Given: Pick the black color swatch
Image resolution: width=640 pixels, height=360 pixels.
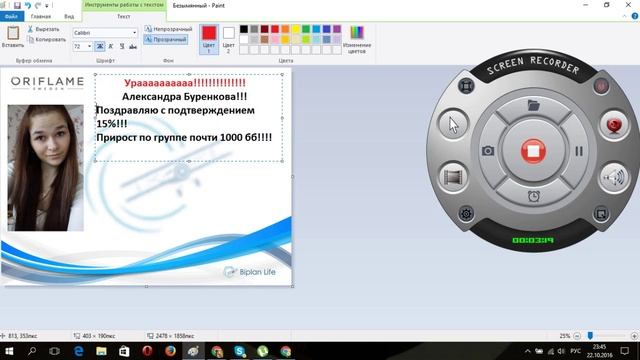Looking at the screenshot, I should point(244,29).
